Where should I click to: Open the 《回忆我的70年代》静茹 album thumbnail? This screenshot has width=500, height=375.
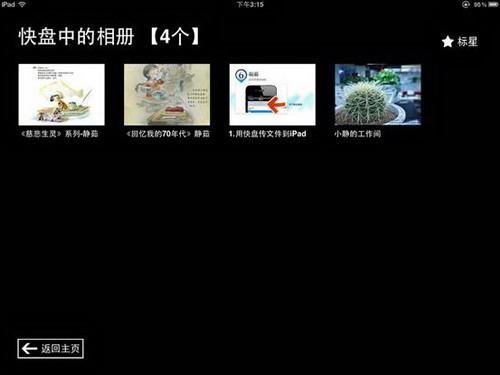(x=167, y=95)
